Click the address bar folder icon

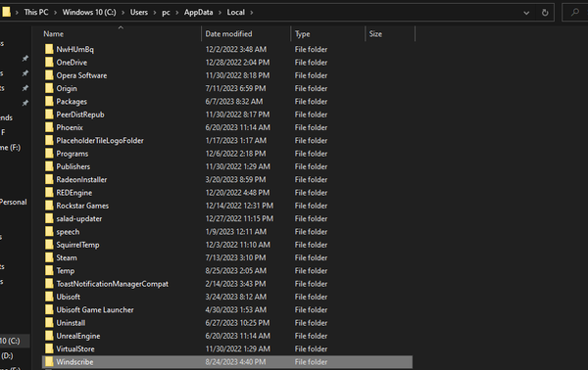pos(6,12)
